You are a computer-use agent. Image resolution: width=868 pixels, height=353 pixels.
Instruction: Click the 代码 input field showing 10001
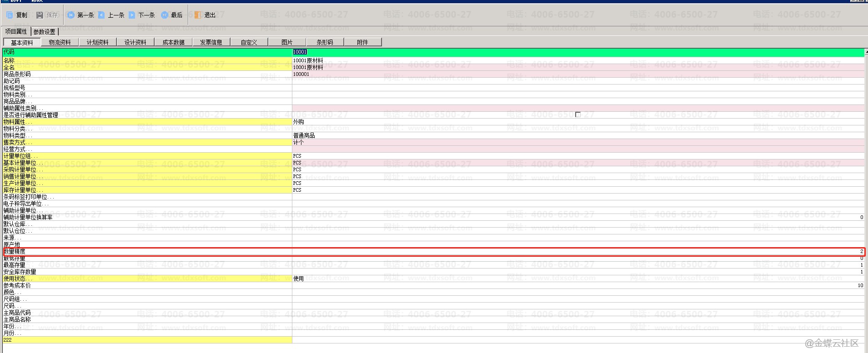578,52
